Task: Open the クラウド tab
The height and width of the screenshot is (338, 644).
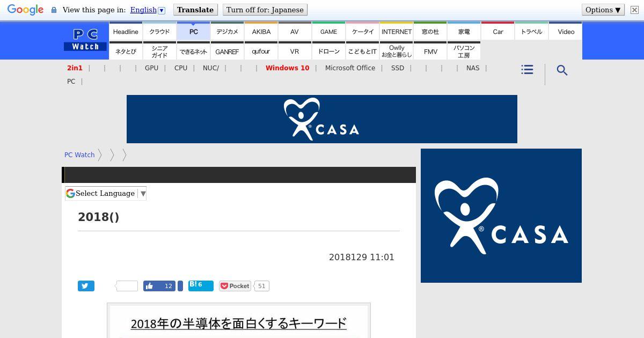Action: click(159, 31)
